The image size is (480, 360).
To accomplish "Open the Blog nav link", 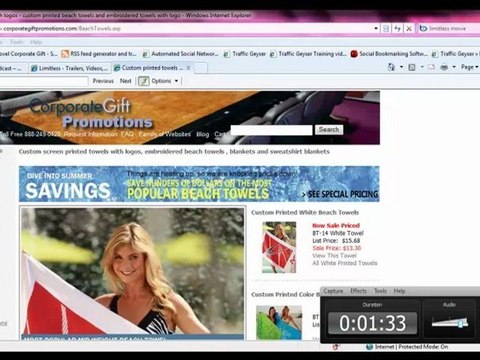I will pyautogui.click(x=202, y=134).
